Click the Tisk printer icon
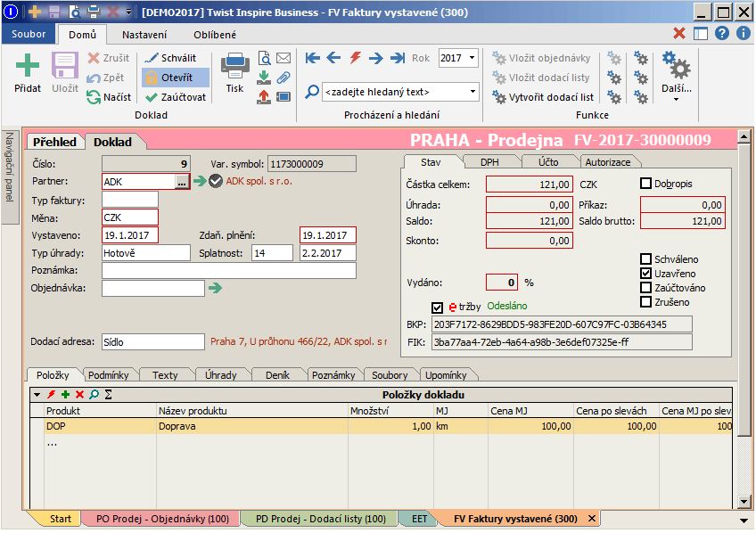Viewport: 756px width, 533px height. click(x=234, y=67)
